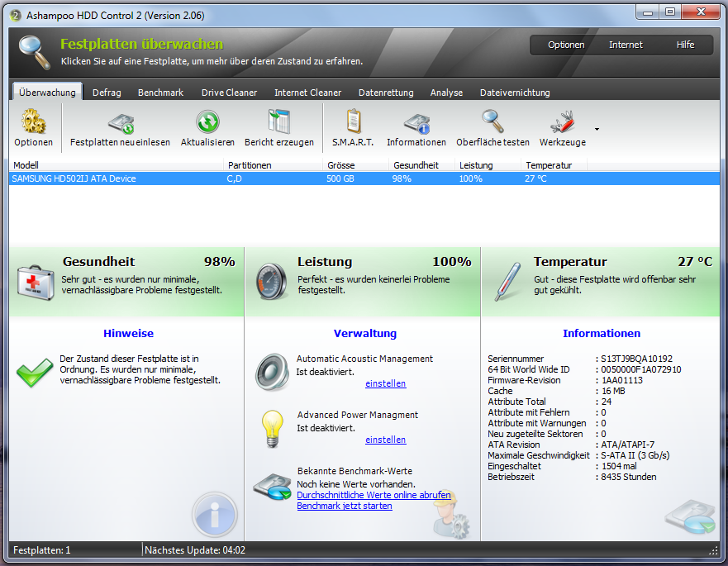Image resolution: width=728 pixels, height=566 pixels.
Task: Click Festplatten neu einlesen drive icon
Action: point(121,123)
